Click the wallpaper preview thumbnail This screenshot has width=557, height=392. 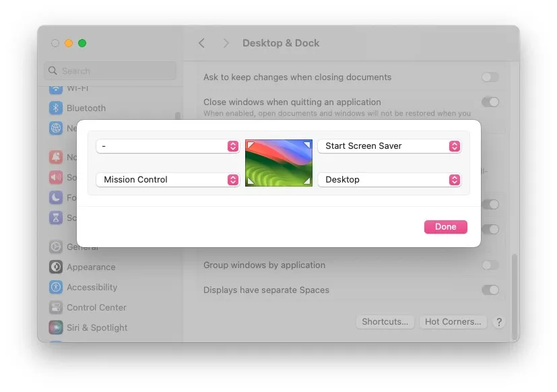278,162
